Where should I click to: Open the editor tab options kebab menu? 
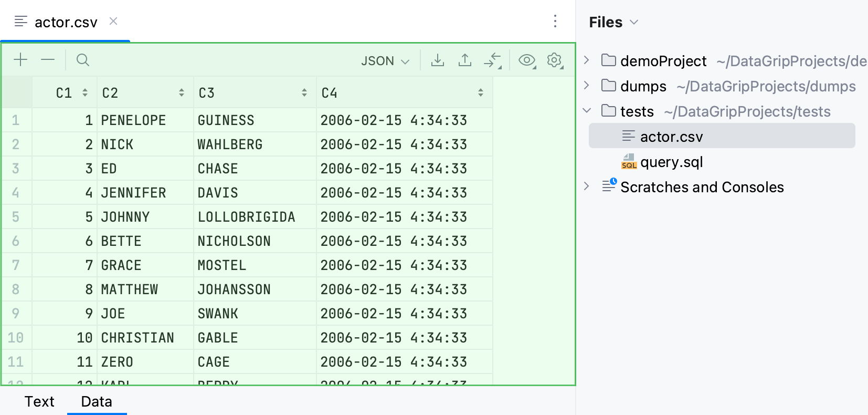555,21
